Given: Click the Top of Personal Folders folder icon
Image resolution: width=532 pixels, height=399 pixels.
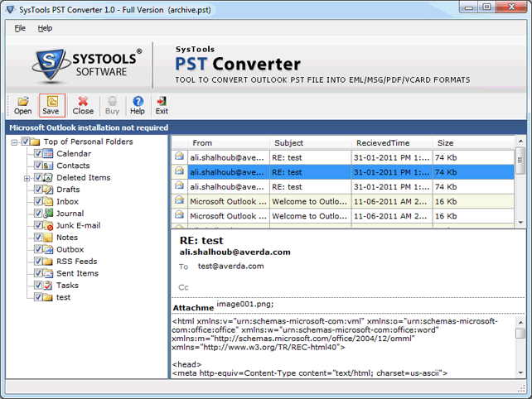Looking at the screenshot, I should click(36, 142).
